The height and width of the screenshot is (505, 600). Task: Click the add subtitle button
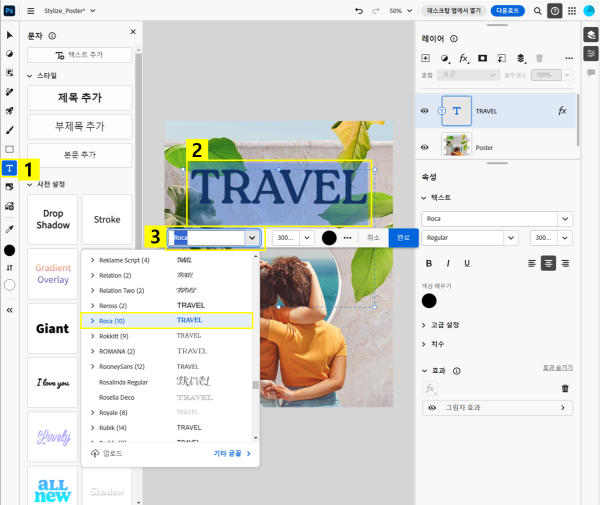pos(80,127)
